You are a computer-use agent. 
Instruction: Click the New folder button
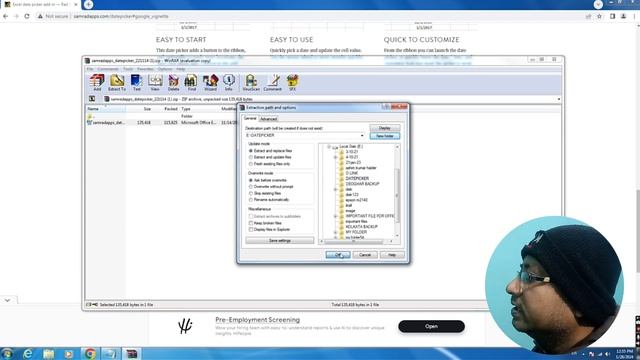[x=384, y=136]
